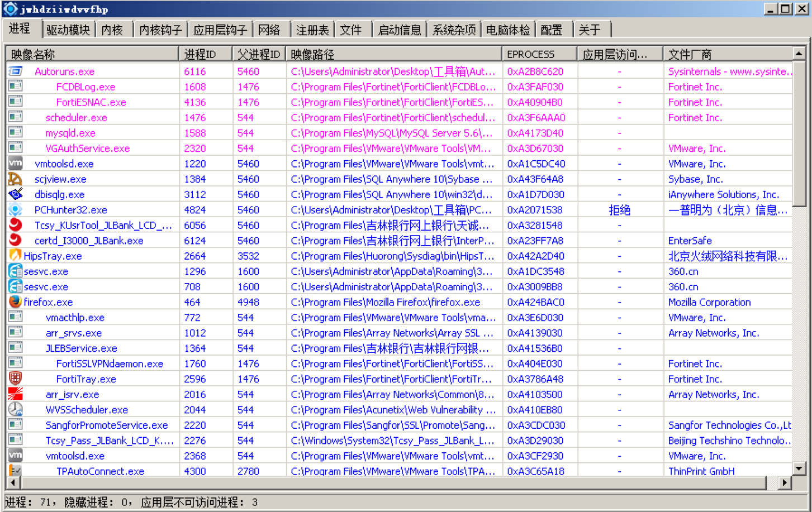Viewport: 812px width, 512px height.
Task: Click the 父进程ID column header
Action: coord(259,54)
